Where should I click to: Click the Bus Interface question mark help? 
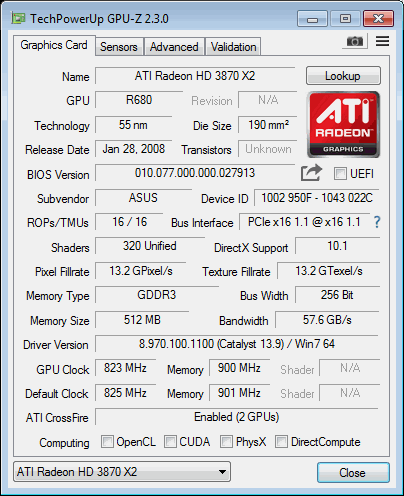point(377,222)
